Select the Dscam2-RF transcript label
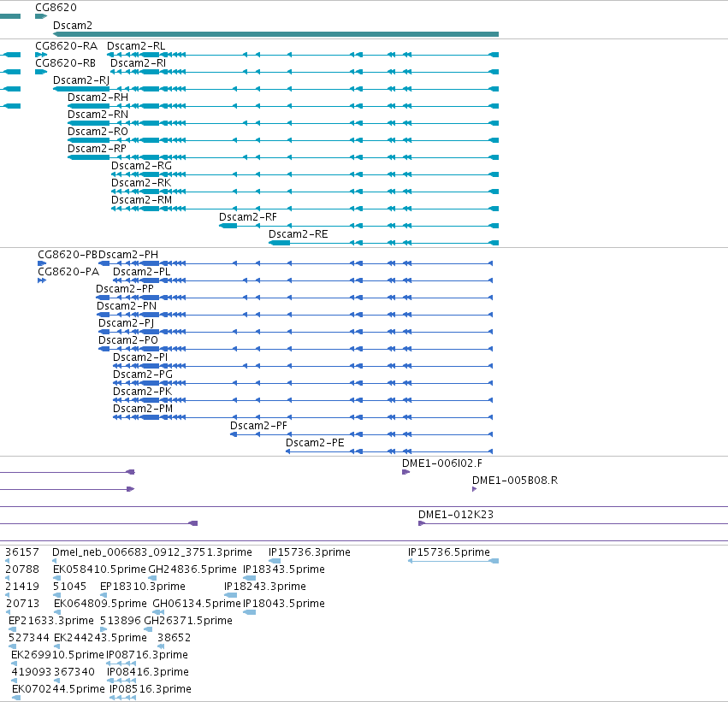This screenshot has height=702, width=728. click(x=248, y=217)
